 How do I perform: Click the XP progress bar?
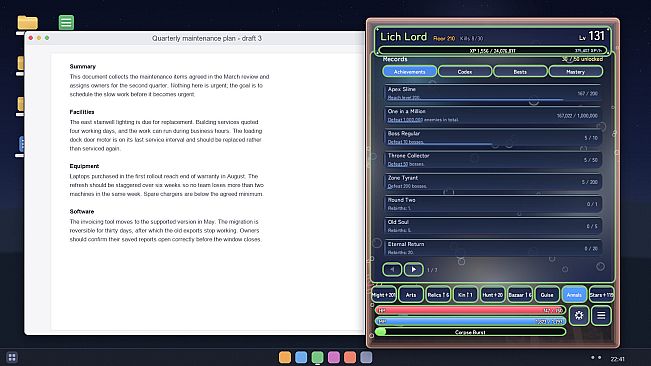click(x=492, y=51)
